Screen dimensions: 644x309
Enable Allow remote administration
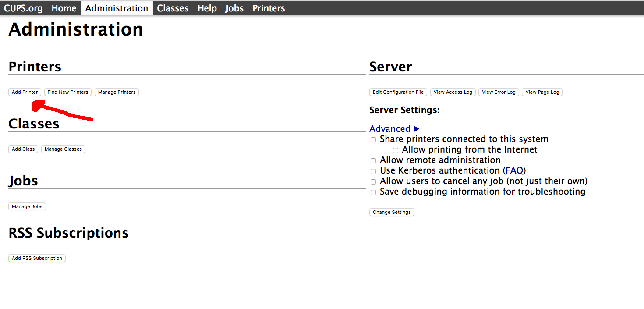click(373, 160)
